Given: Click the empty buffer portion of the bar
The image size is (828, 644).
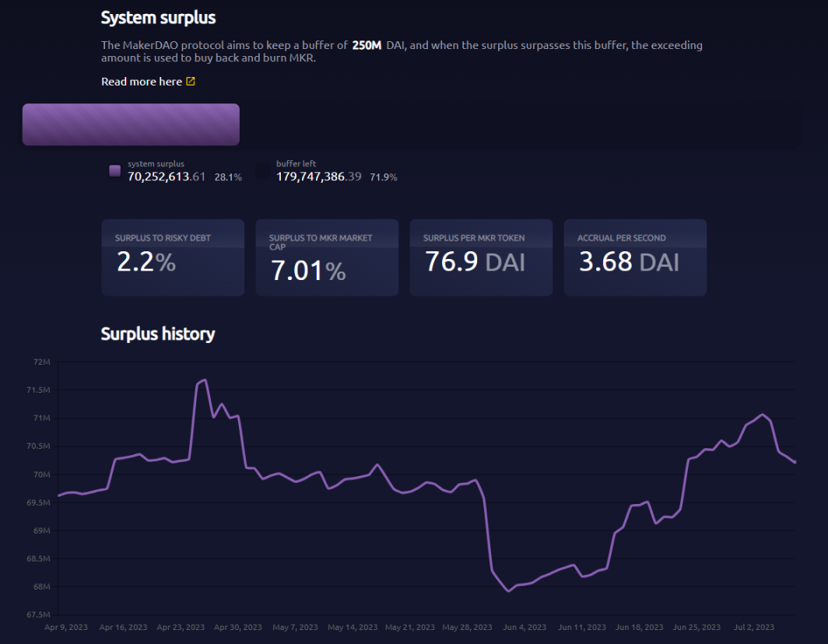Looking at the screenshot, I should point(521,124).
